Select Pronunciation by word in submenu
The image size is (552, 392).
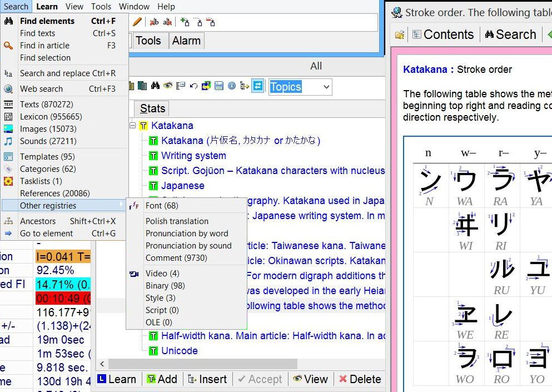[x=186, y=234]
